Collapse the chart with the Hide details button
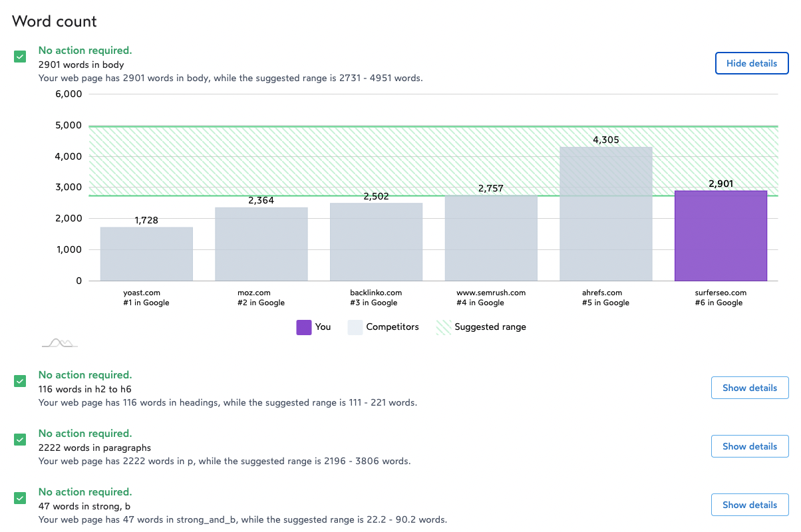 coord(751,64)
